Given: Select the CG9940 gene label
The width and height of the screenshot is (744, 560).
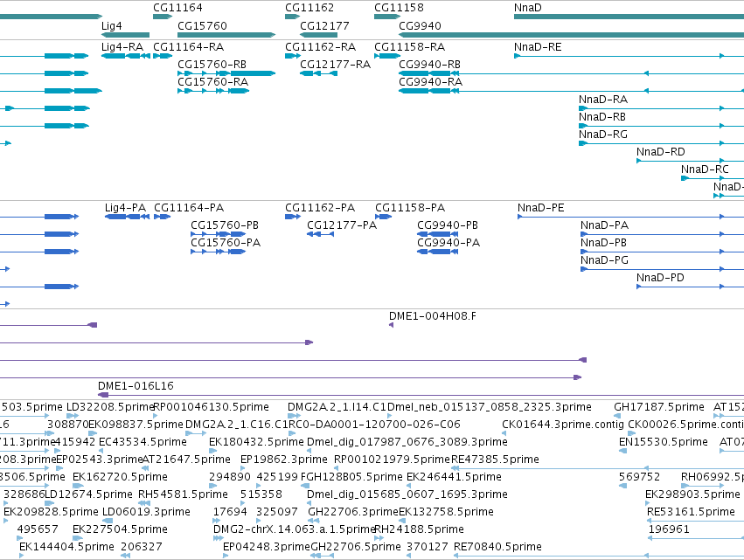Looking at the screenshot, I should (420, 25).
